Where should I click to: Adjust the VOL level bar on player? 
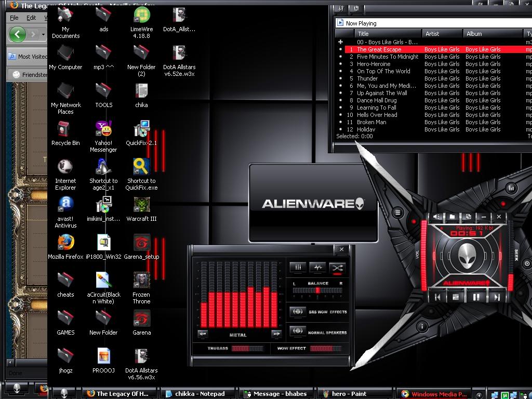424,256
